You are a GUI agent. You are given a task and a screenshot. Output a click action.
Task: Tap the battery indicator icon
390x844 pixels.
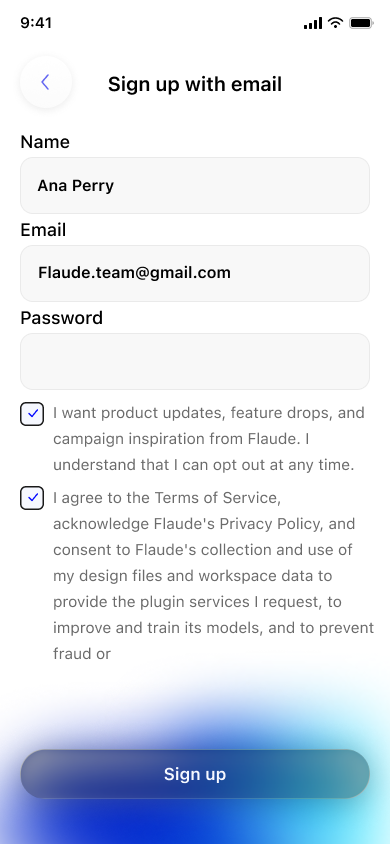[361, 23]
